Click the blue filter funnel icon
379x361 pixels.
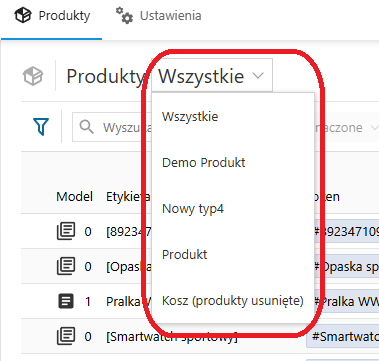coord(41,127)
